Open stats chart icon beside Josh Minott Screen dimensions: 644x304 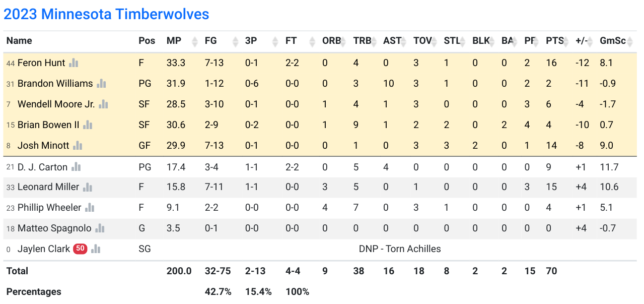[78, 145]
